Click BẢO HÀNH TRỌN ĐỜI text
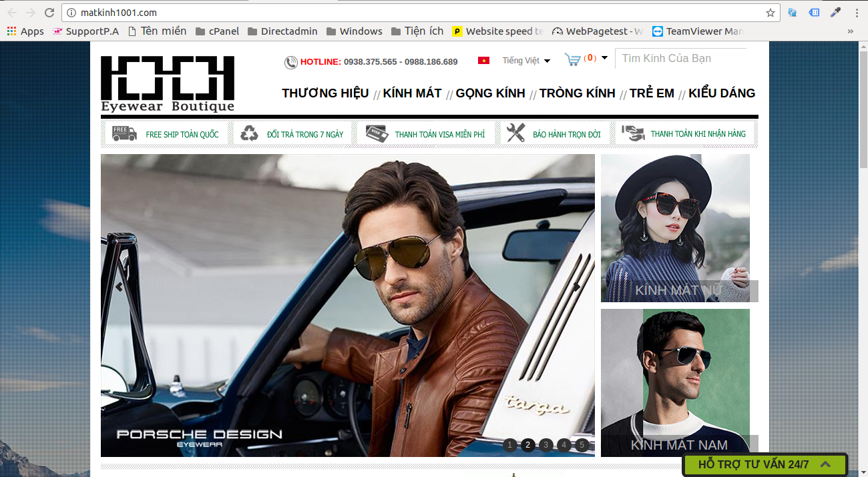 pos(567,135)
